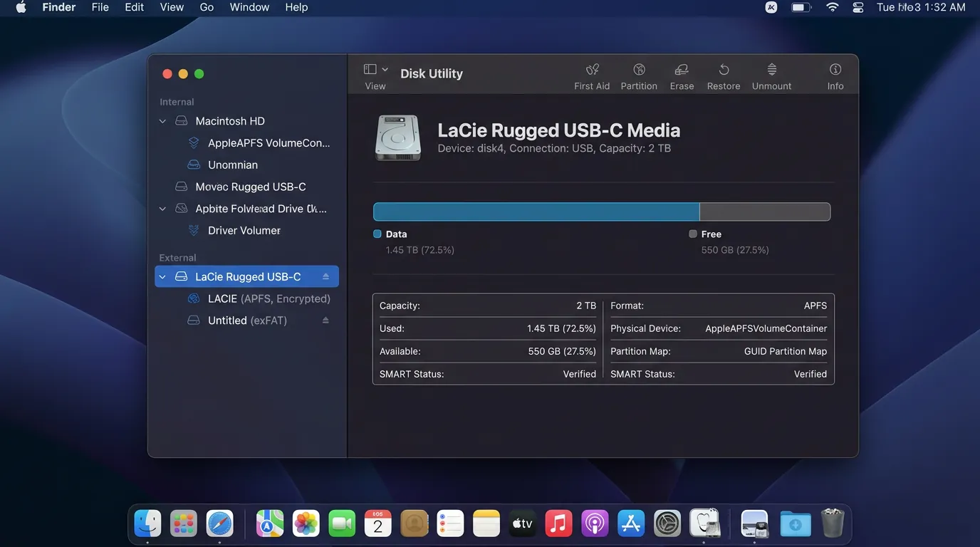Click the AppleAPFSVolumeContainer physical device value

766,328
